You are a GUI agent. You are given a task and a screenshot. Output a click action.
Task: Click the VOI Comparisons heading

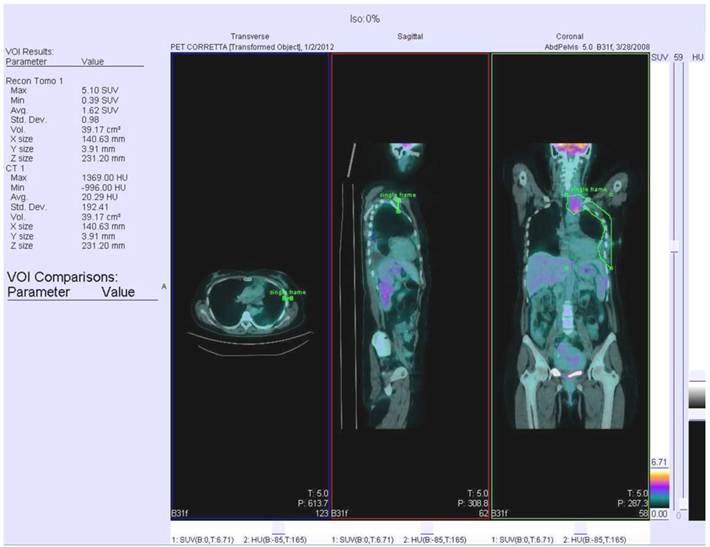click(62, 276)
